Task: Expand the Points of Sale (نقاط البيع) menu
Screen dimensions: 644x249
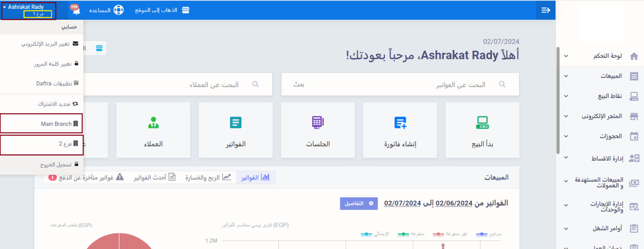Action: (x=600, y=96)
